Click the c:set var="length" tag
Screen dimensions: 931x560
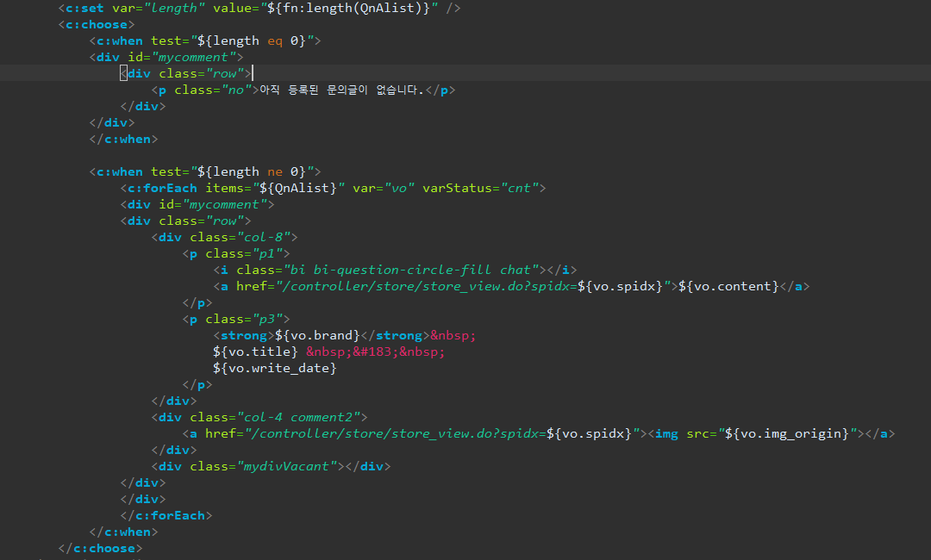click(x=259, y=9)
